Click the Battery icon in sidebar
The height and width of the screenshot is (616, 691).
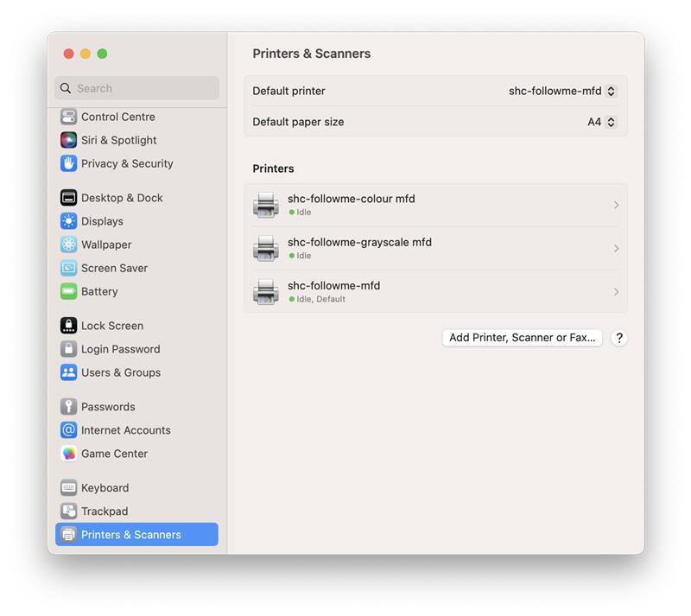(68, 291)
